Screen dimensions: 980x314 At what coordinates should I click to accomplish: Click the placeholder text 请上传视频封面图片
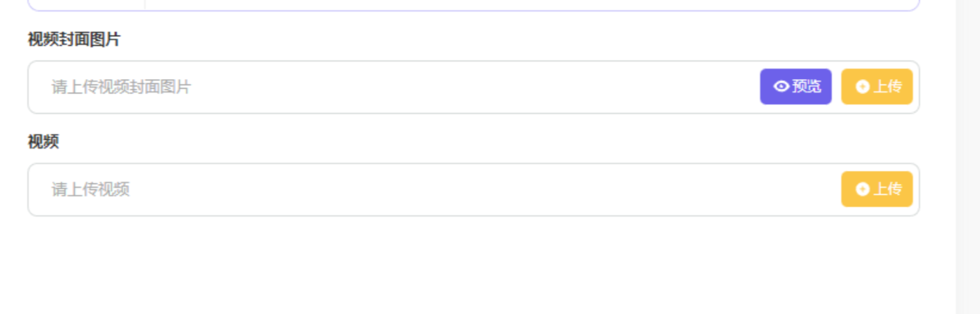pos(121,87)
